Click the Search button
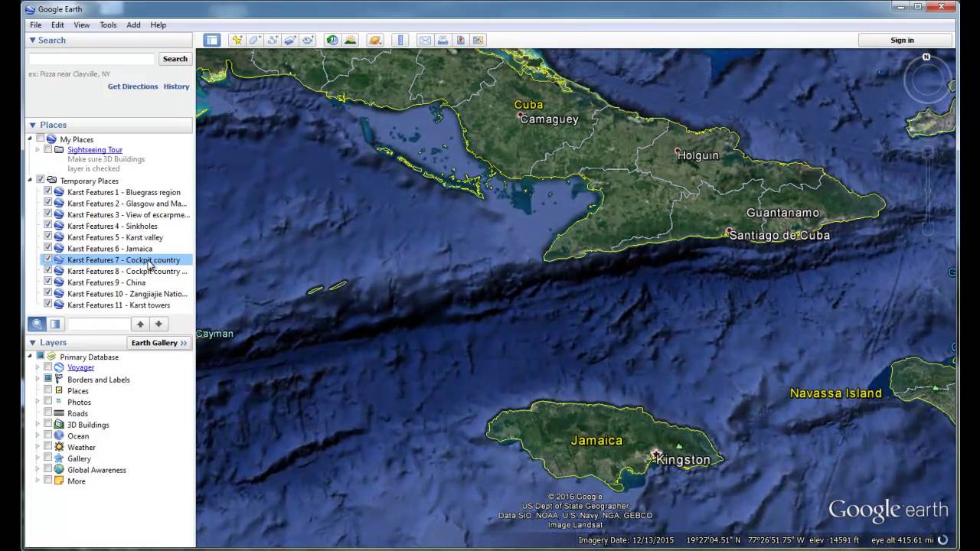The width and height of the screenshot is (980, 551). (175, 59)
